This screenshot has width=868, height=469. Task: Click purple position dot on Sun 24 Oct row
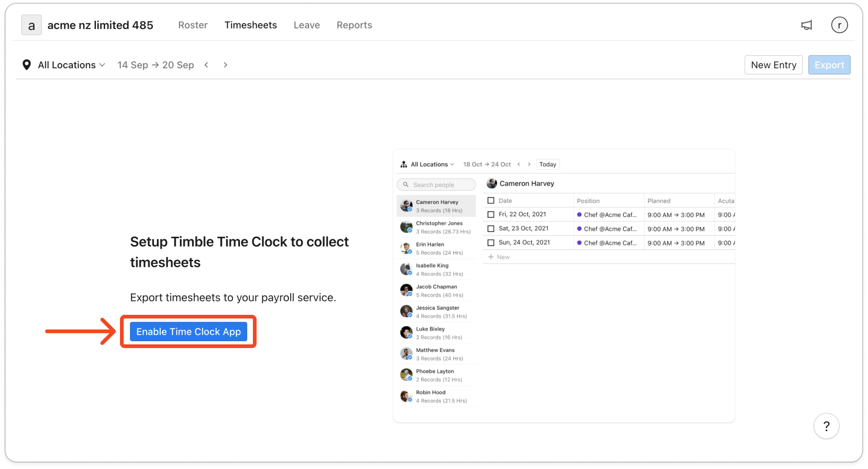coord(580,243)
